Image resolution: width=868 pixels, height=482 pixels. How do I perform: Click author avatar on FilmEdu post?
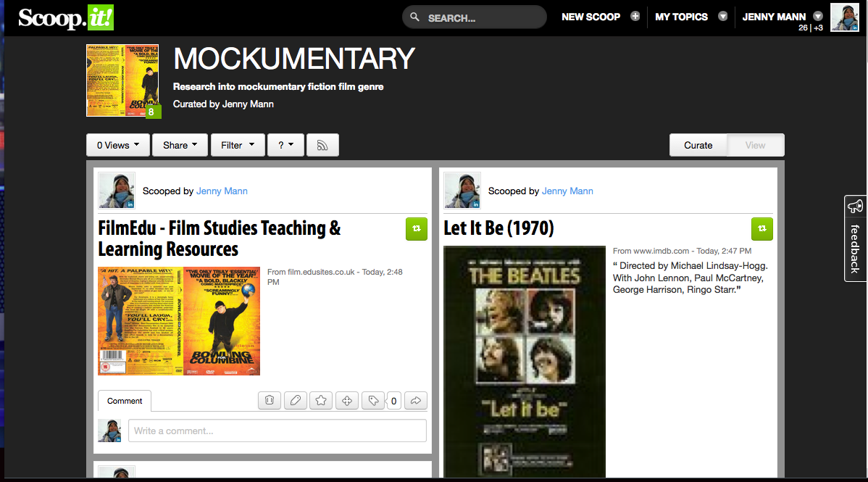[x=116, y=190]
